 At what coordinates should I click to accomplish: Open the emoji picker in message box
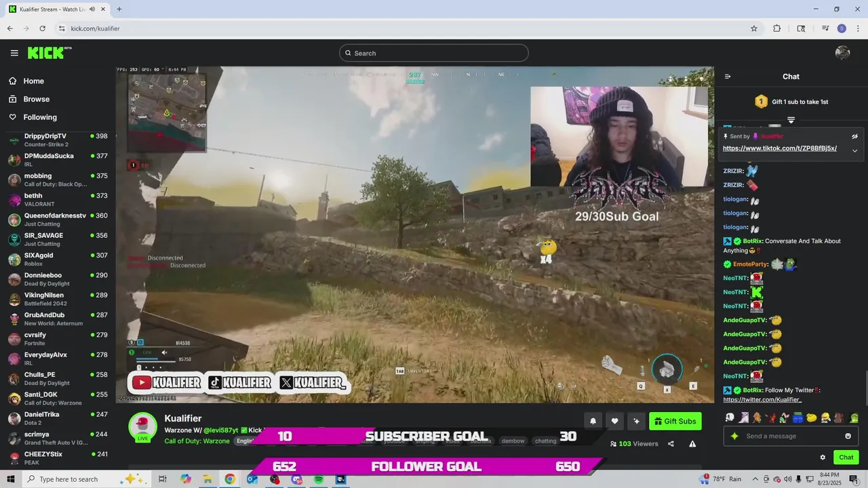[x=848, y=436]
